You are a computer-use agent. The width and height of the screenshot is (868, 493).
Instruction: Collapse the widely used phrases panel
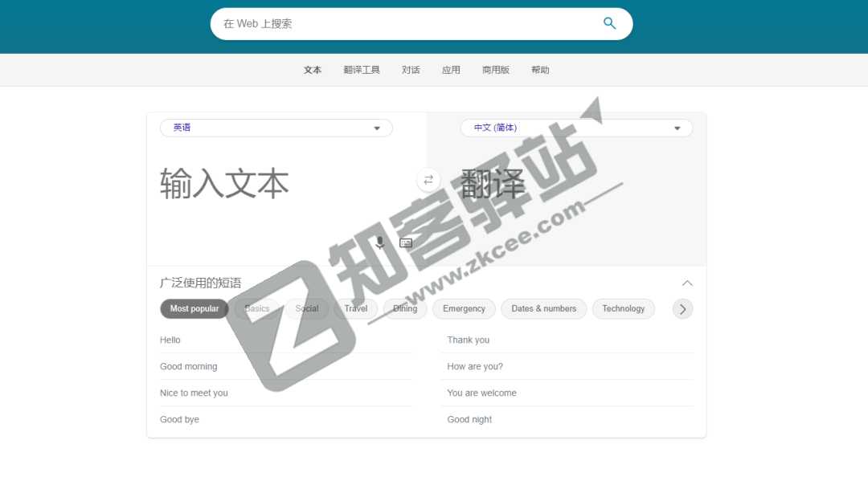pyautogui.click(x=687, y=283)
